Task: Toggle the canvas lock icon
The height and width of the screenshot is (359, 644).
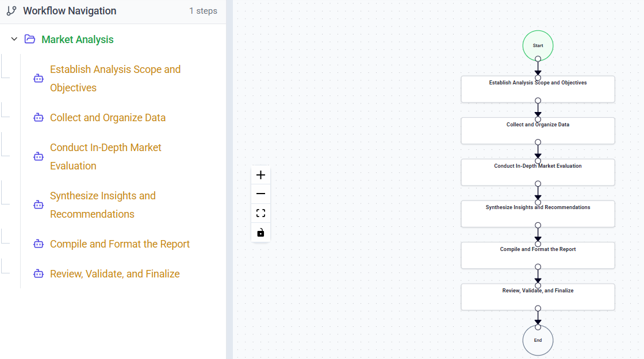Action: 260,232
